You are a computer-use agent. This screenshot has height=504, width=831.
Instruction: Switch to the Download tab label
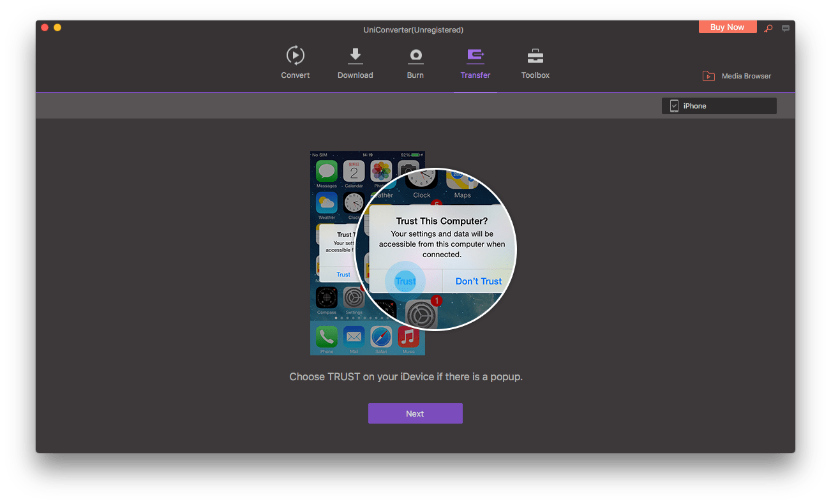click(x=355, y=75)
